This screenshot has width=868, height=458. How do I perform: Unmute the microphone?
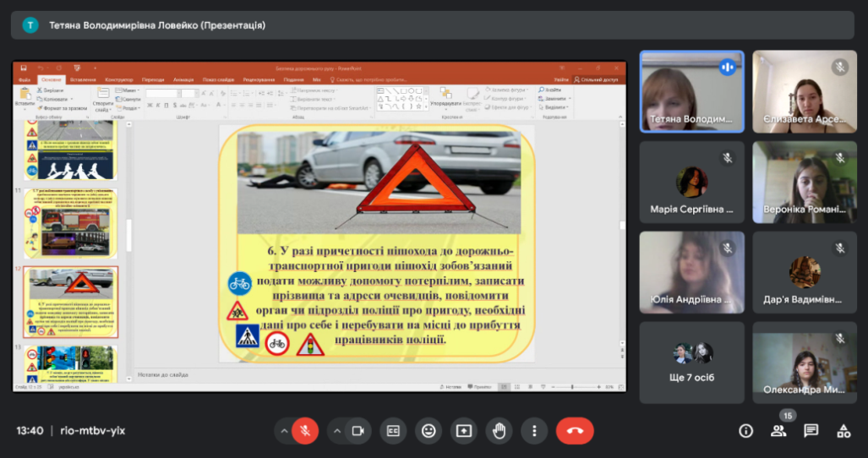(305, 431)
